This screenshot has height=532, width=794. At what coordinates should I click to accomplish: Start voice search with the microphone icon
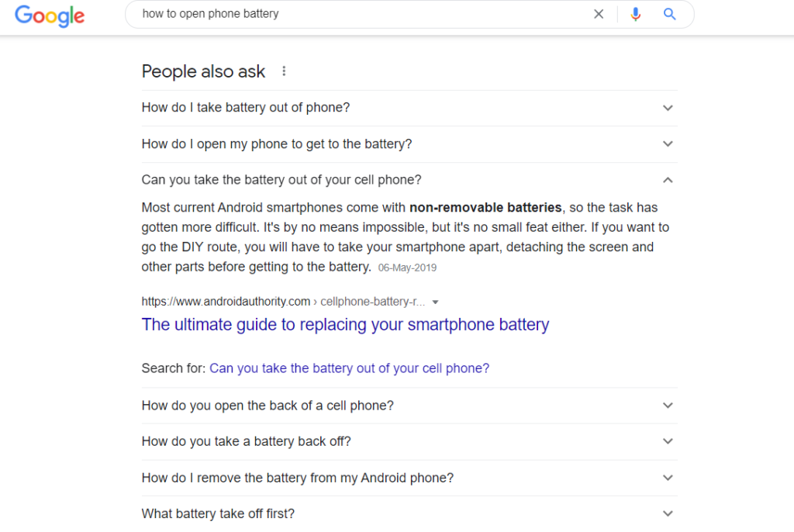click(x=636, y=14)
